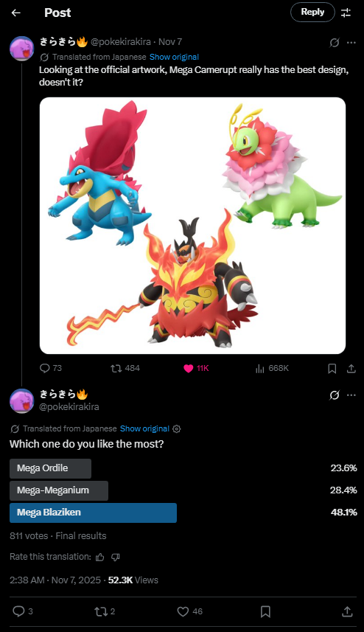The width and height of the screenshot is (364, 632).
Task: Click the Grok icon on the first post
Action: (x=335, y=43)
